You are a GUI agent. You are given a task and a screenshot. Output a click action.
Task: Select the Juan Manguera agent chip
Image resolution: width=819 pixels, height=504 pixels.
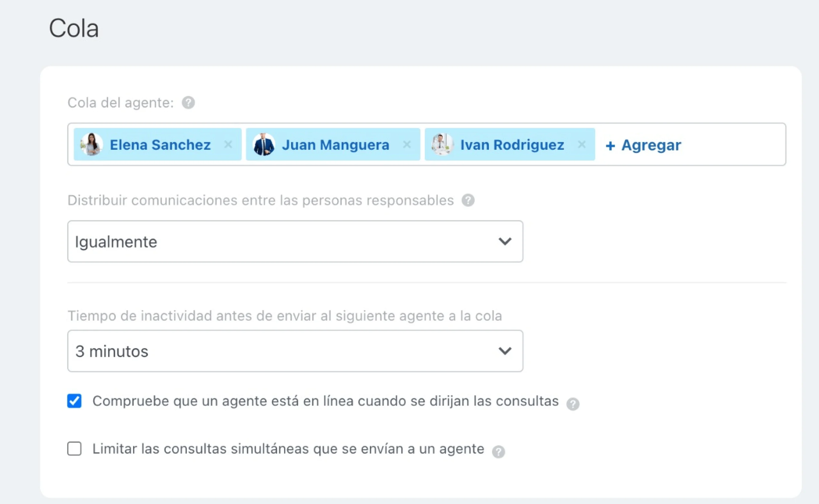(x=335, y=144)
